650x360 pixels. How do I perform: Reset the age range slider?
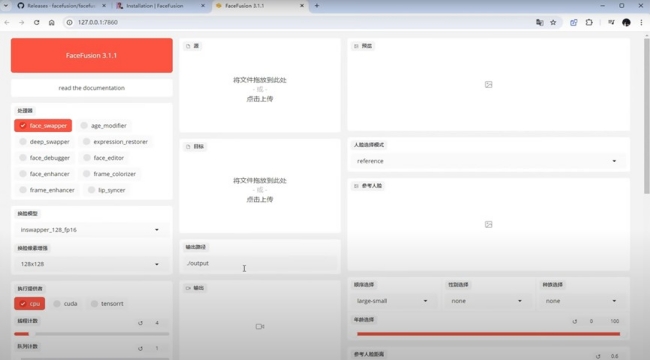tap(575, 321)
